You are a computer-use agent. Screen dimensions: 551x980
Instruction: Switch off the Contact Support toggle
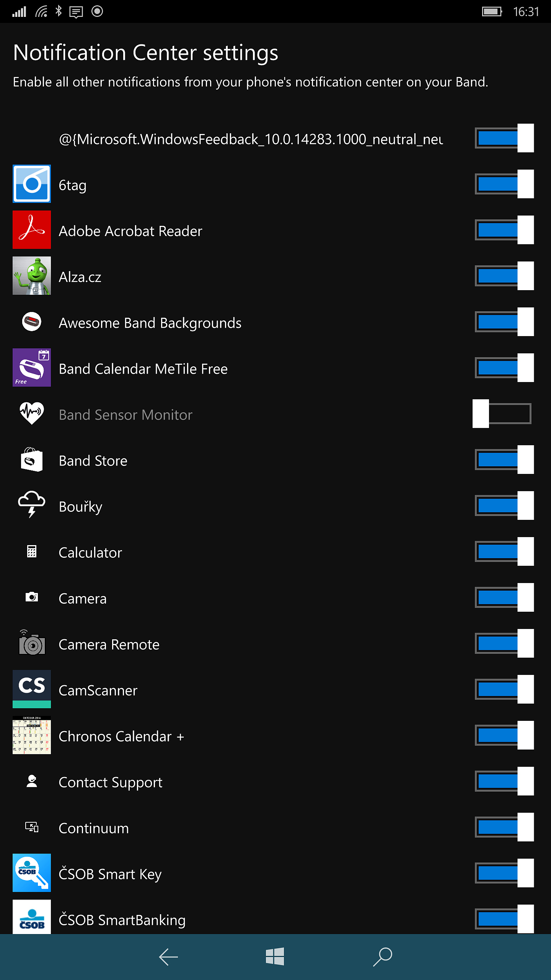(x=504, y=781)
